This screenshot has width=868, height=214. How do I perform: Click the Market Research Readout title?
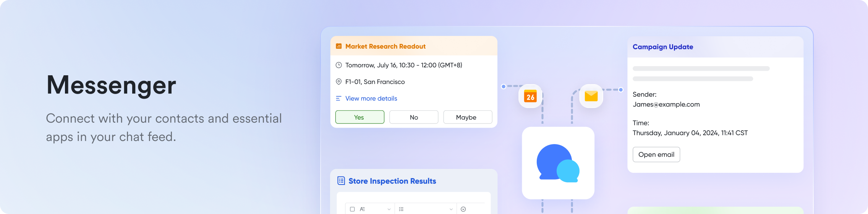[385, 46]
